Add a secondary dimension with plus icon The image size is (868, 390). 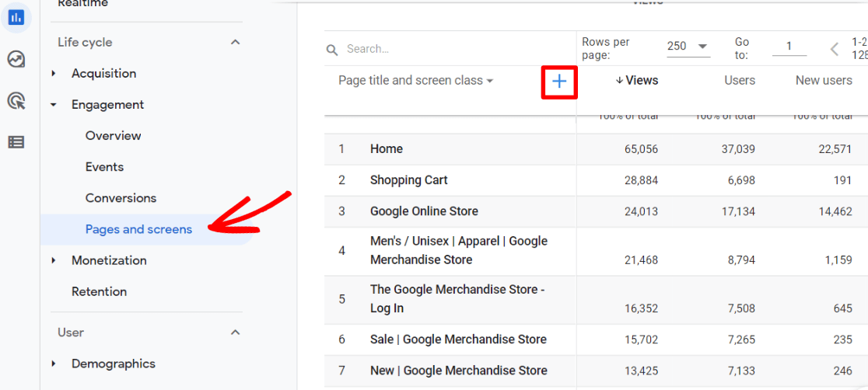click(x=560, y=82)
